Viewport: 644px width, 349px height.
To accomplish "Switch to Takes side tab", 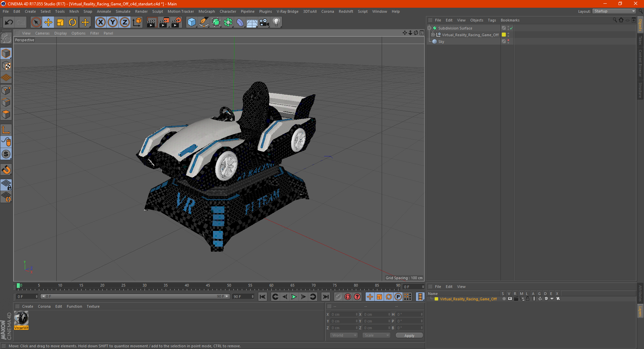I will [640, 40].
